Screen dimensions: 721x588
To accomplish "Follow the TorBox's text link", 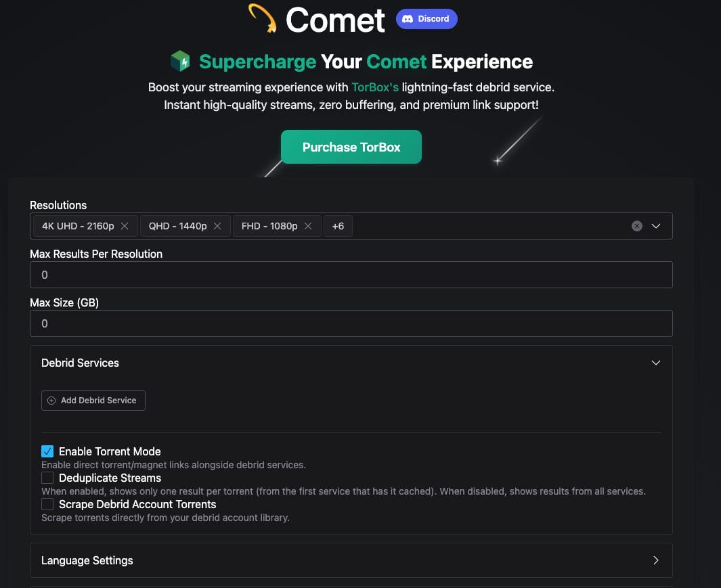I will 375,87.
